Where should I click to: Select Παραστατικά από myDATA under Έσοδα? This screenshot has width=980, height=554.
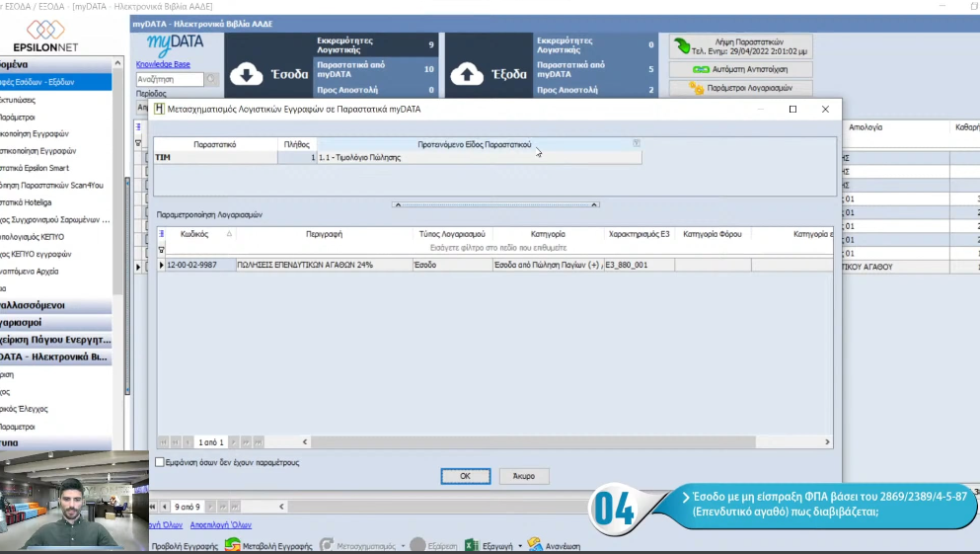click(x=375, y=69)
